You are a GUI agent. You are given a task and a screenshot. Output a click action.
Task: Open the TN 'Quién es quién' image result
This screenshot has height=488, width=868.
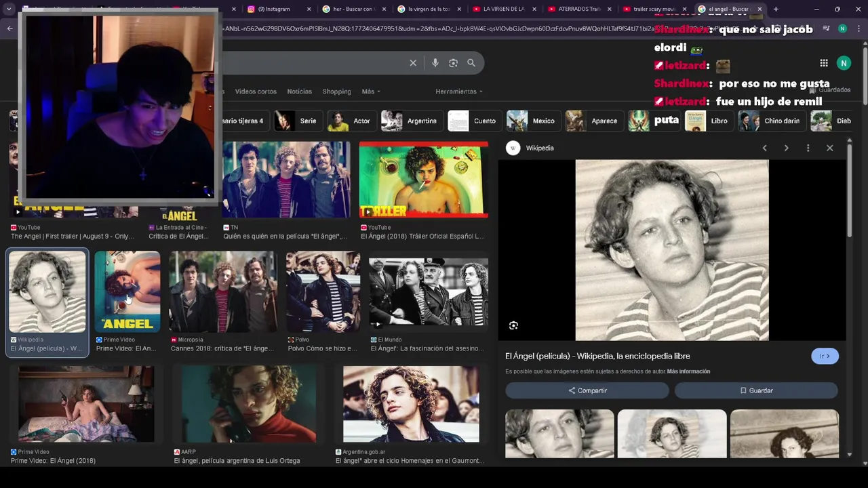point(286,180)
